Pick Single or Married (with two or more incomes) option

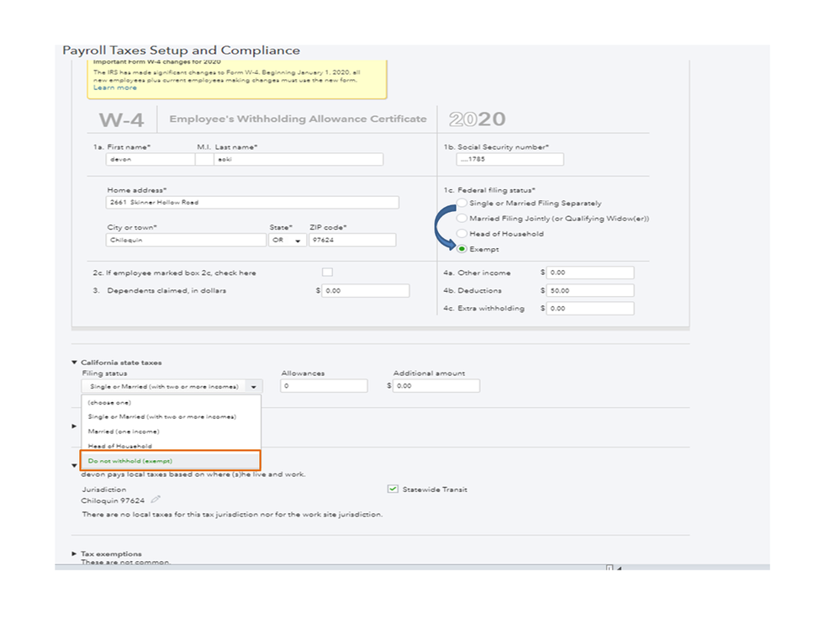tap(171, 417)
